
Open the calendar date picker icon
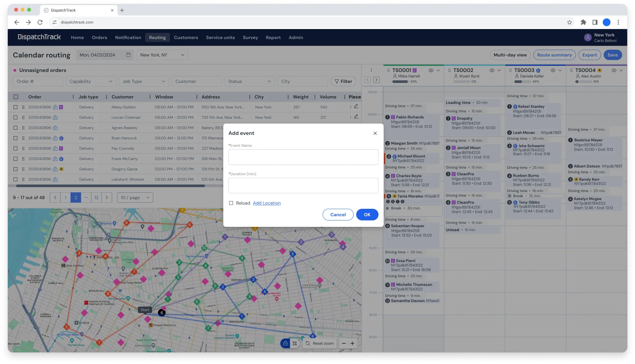coord(128,55)
